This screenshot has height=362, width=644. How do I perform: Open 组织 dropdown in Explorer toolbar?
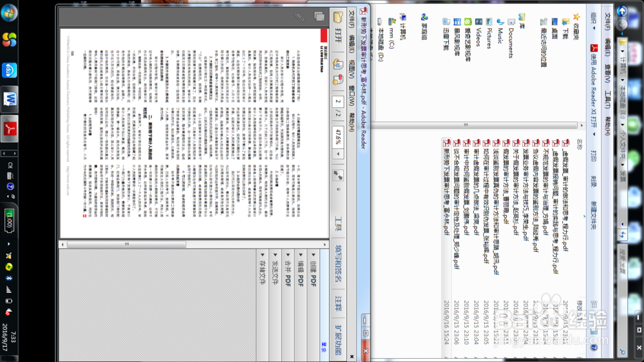pyautogui.click(x=594, y=21)
